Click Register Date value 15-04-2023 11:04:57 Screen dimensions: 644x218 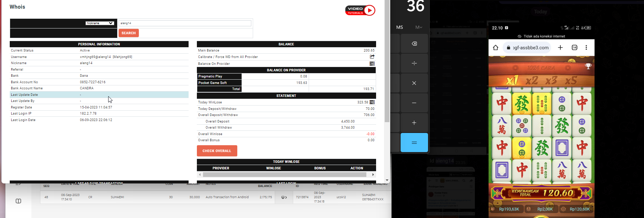click(96, 107)
